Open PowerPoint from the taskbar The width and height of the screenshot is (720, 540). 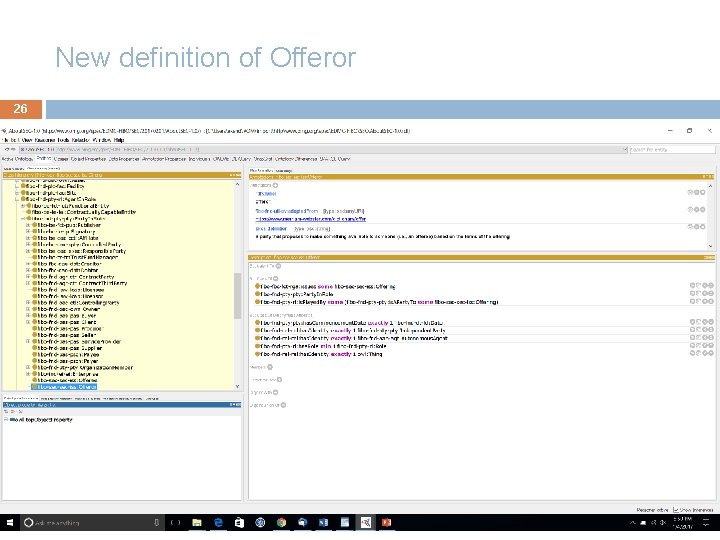coord(387,523)
